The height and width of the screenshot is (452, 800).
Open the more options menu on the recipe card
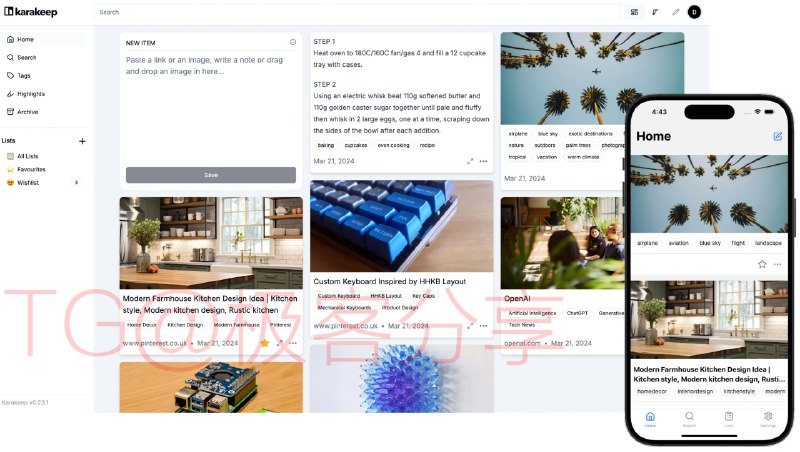(x=483, y=161)
